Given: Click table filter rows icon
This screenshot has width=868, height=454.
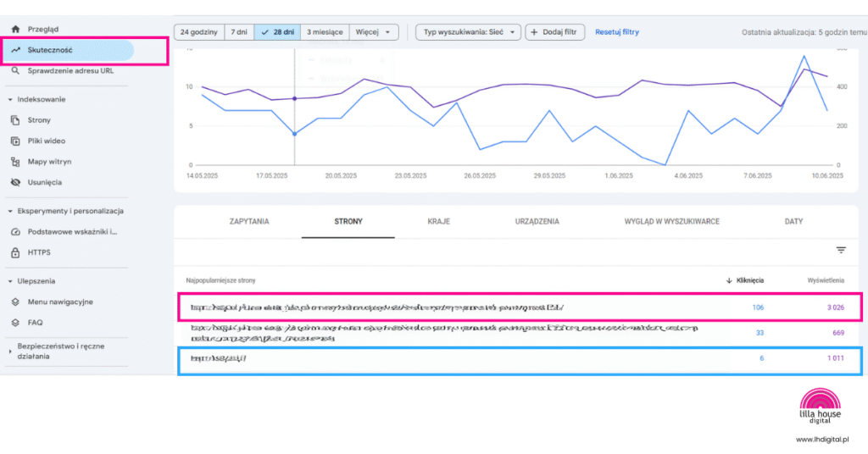Looking at the screenshot, I should click(x=841, y=251).
